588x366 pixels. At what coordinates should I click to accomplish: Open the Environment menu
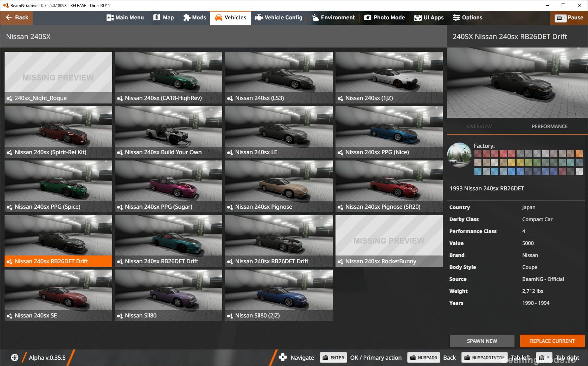click(333, 18)
